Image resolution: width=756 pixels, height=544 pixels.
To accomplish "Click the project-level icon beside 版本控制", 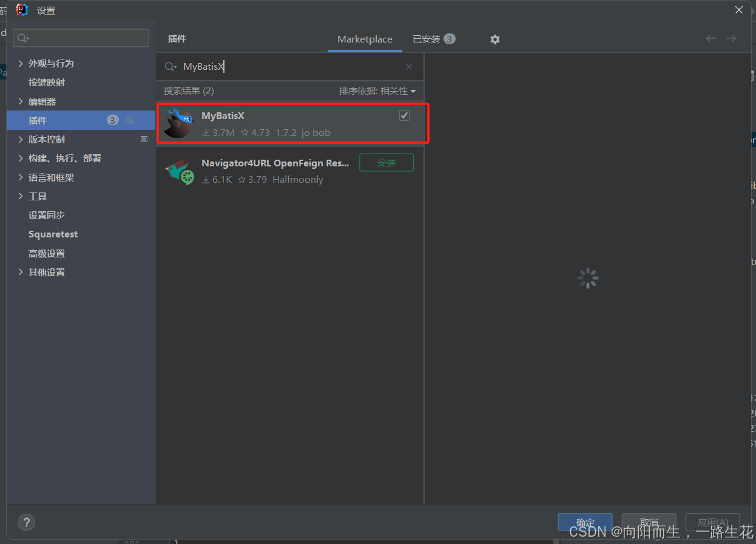I will pyautogui.click(x=144, y=139).
